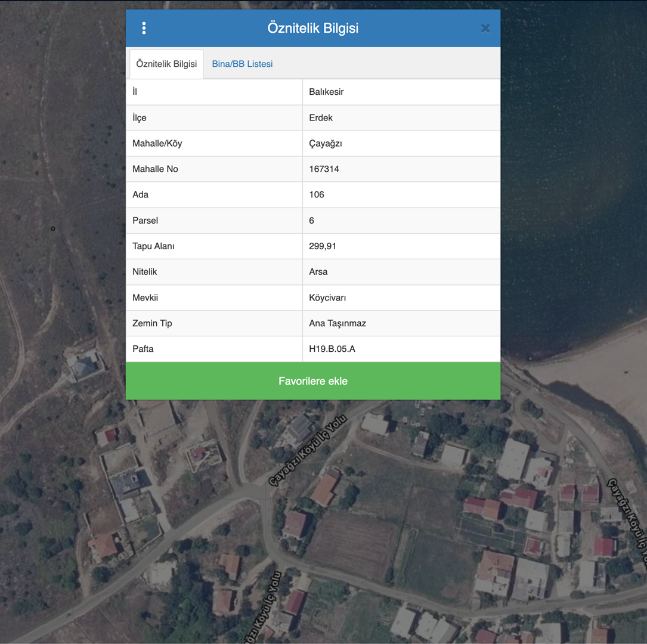Click the Öznitelik Bilgisi dialog title text

click(x=312, y=28)
